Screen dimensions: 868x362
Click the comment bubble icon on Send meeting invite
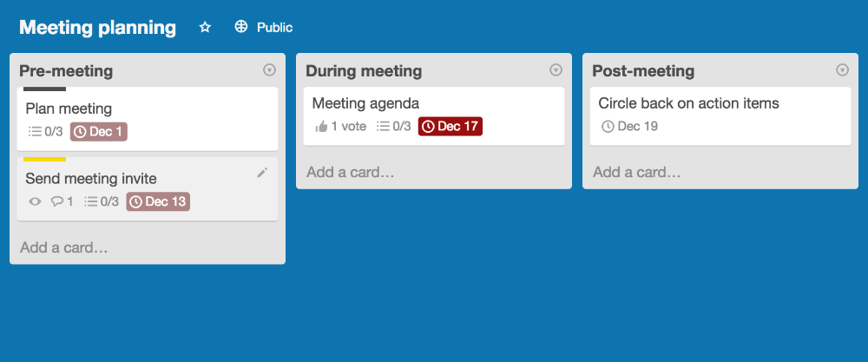point(56,202)
